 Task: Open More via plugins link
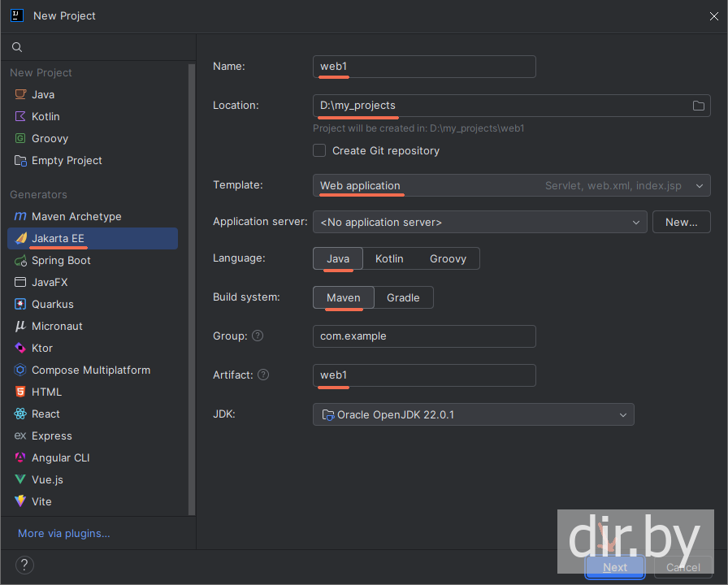click(64, 534)
